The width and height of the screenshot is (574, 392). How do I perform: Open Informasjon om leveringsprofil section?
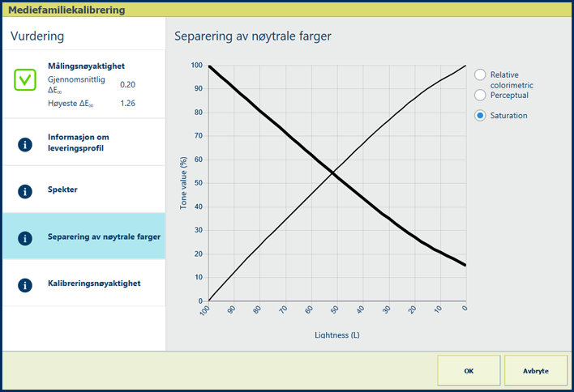pyautogui.click(x=84, y=143)
